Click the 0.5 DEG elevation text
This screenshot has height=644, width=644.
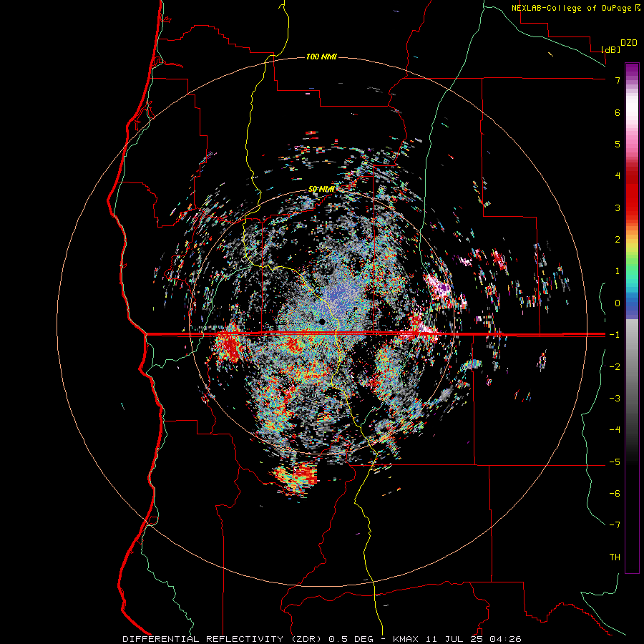click(351, 639)
